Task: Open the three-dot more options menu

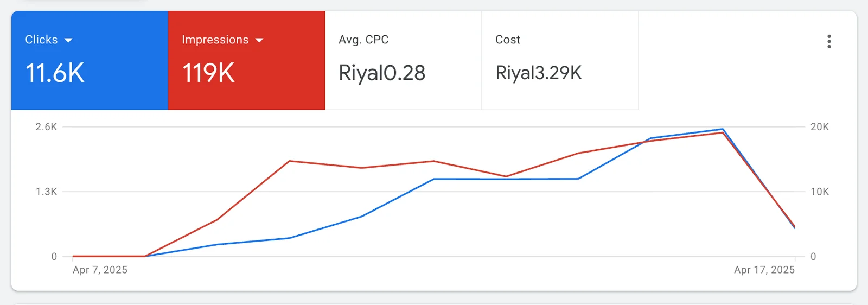Action: click(829, 42)
